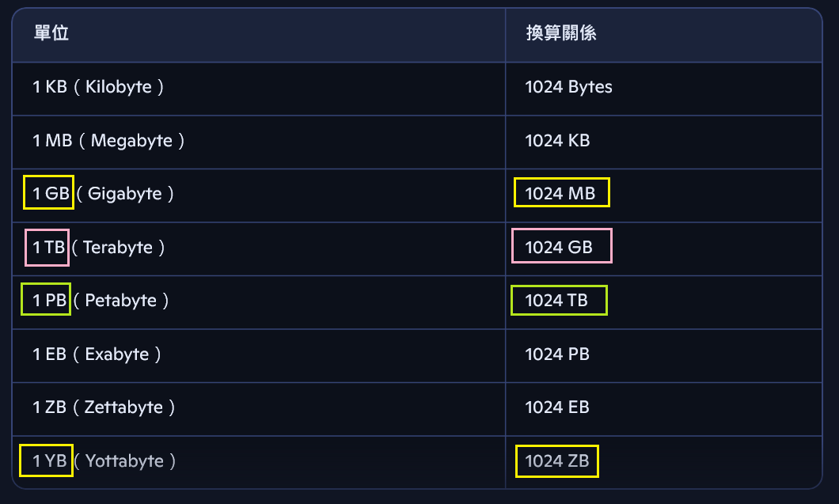Select the 1024 PB value
This screenshot has height=504, width=839.
(557, 354)
